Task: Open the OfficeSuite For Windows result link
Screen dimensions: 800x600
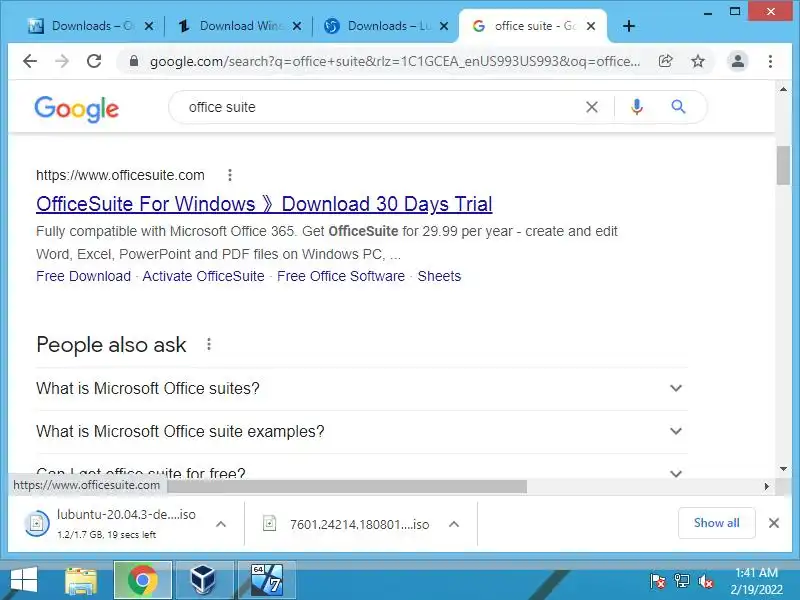Action: [264, 204]
